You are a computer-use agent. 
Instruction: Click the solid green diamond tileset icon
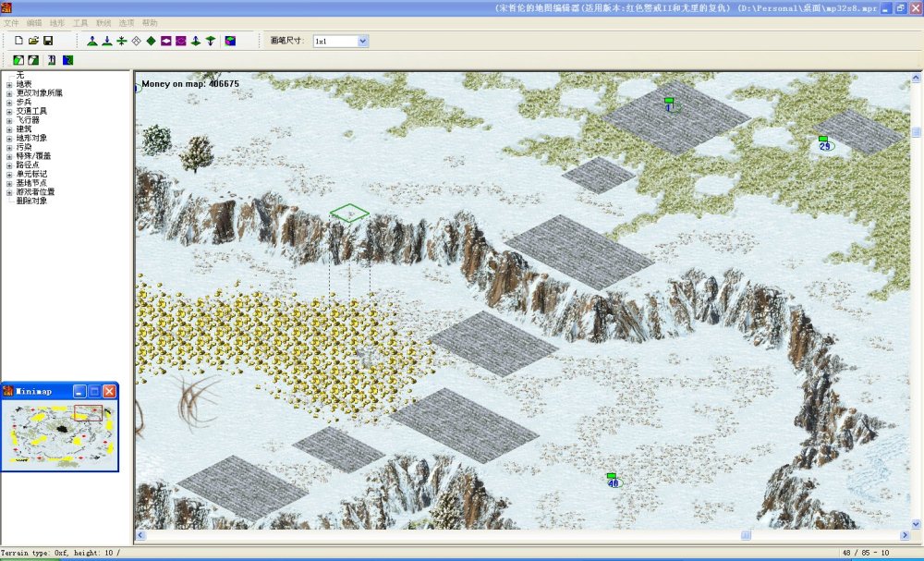(151, 41)
